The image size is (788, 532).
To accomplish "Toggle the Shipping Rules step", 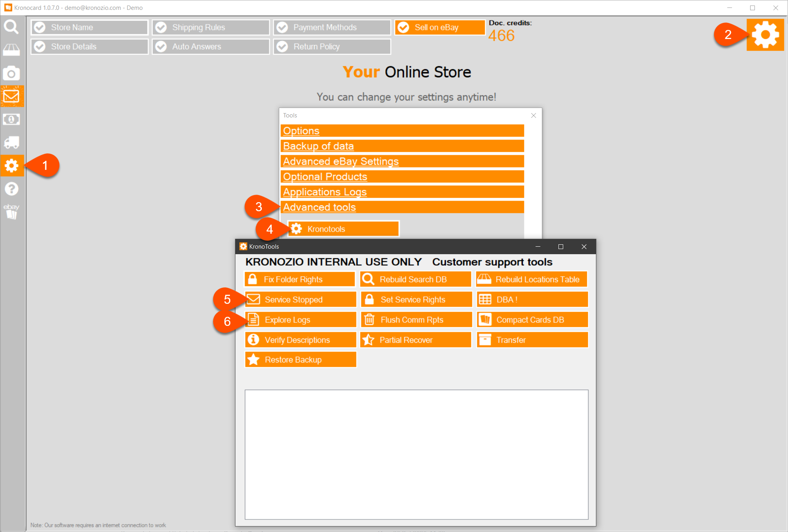I will pos(211,27).
